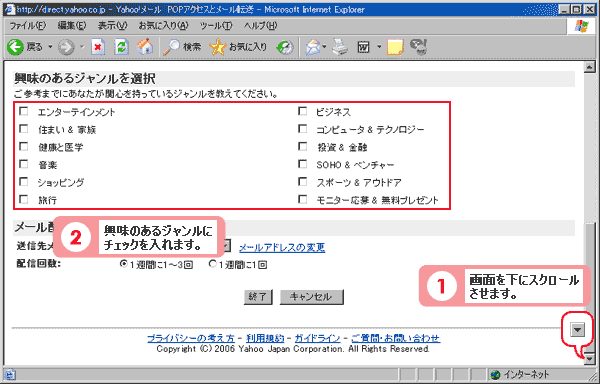Screen dimensions: 600x384
Task: Click the Back (戻る) arrow icon
Action: (x=16, y=47)
